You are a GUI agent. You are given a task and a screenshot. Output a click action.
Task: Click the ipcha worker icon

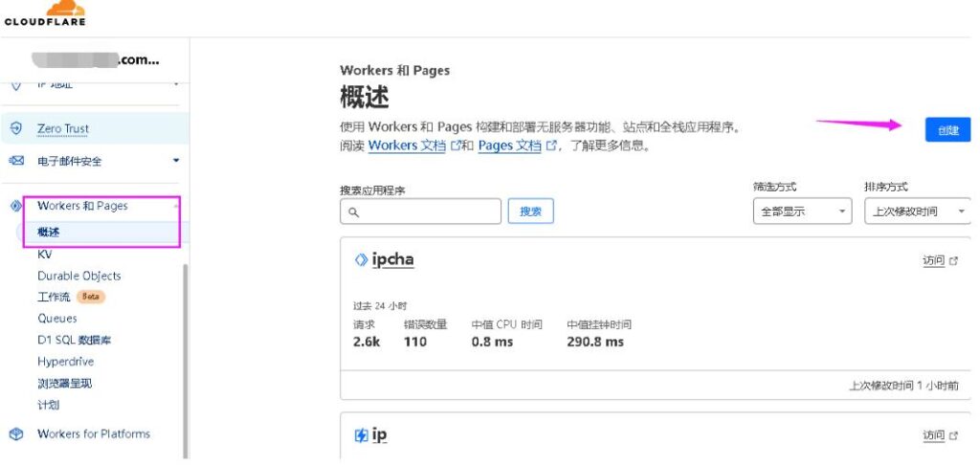[361, 259]
